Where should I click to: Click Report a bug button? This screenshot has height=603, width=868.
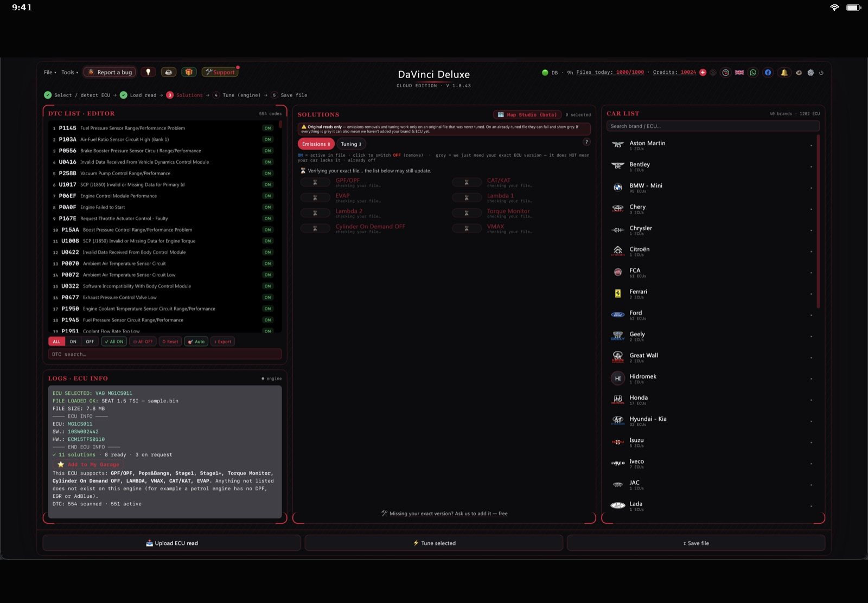tap(110, 72)
